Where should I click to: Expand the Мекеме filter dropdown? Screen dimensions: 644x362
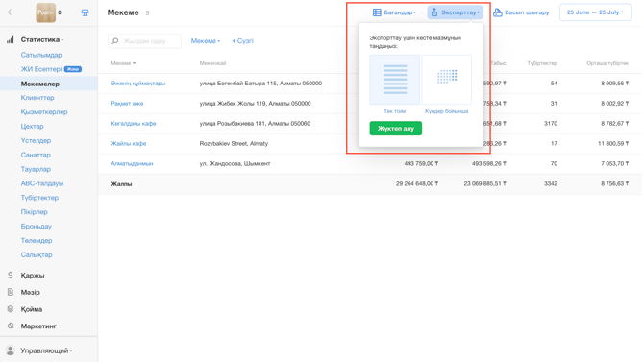pyautogui.click(x=206, y=41)
